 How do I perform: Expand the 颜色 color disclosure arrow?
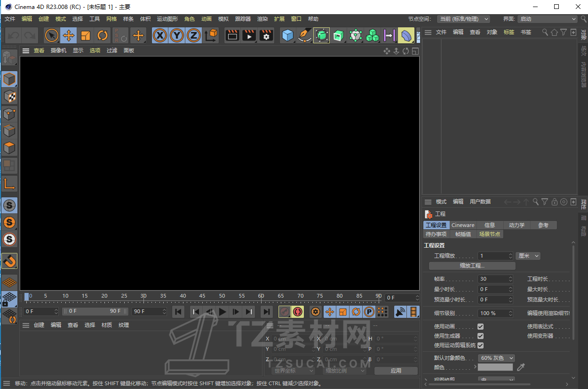coord(475,367)
